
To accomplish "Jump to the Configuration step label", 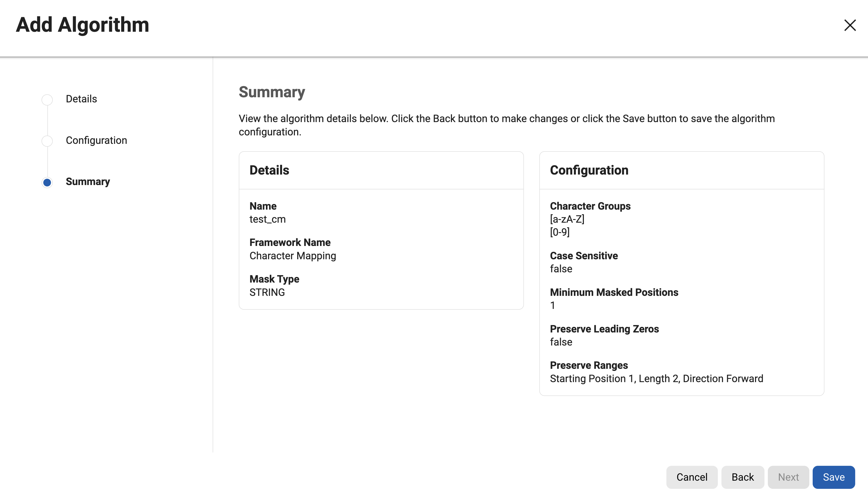I will [x=96, y=140].
